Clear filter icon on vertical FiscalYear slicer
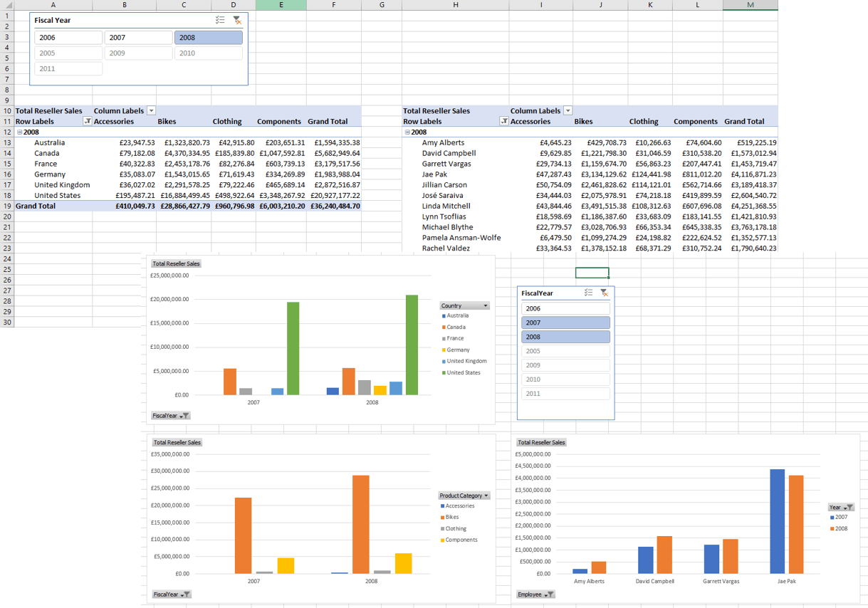868x608 pixels. [604, 293]
